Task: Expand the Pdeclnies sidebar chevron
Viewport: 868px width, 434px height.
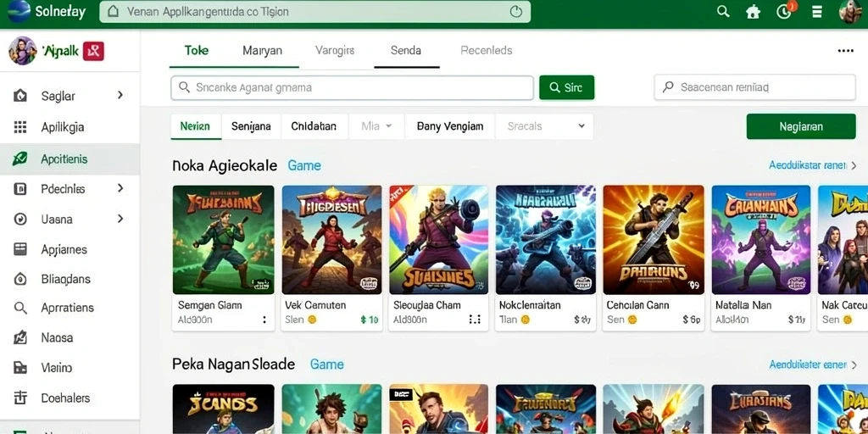Action: tap(120, 188)
